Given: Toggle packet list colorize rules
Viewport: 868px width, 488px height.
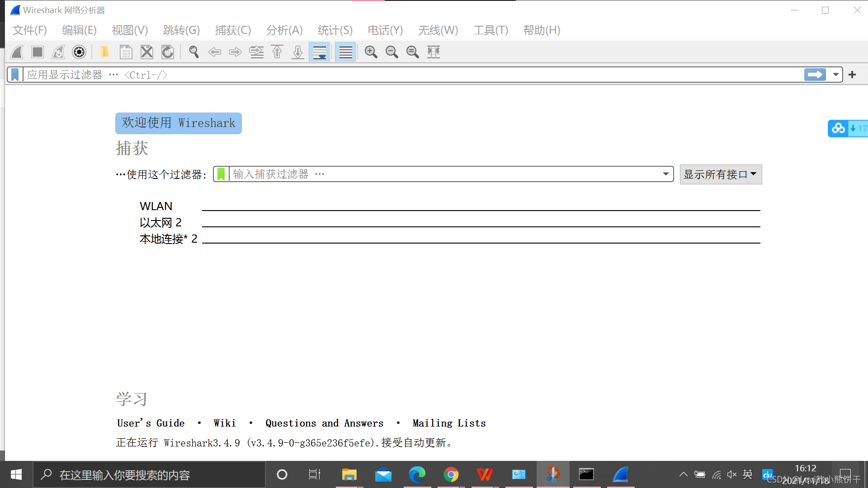Looking at the screenshot, I should (345, 52).
